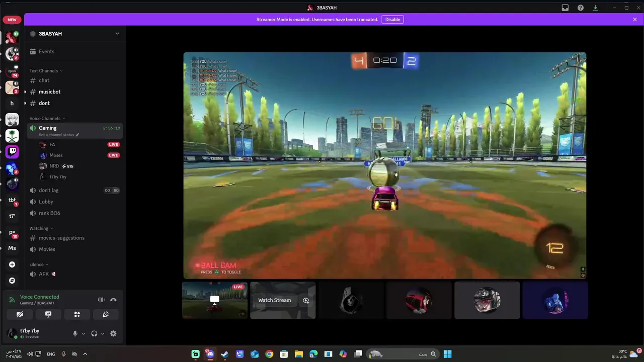Open the purple Twitch server icon
Viewport: 644px width, 362px height.
point(12,151)
